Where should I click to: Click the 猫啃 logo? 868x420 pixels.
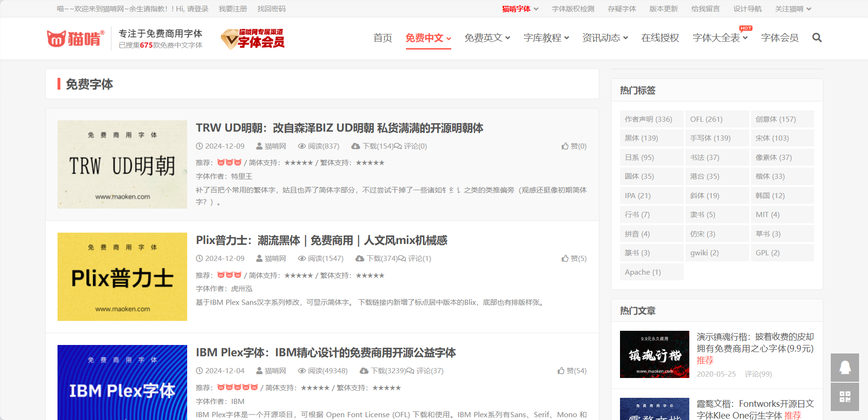(75, 38)
